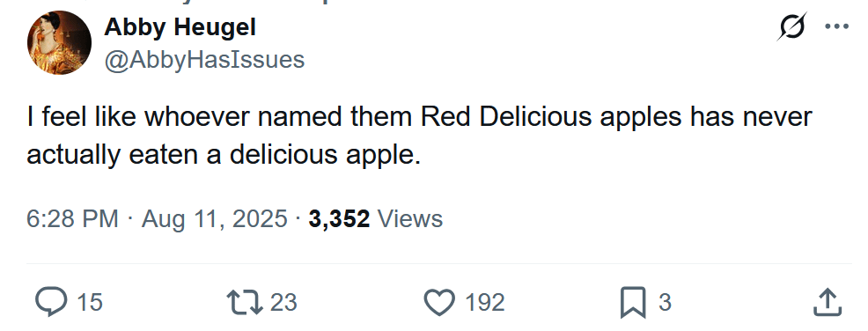Click the bookmark count 3
868x331 pixels.
click(x=665, y=302)
